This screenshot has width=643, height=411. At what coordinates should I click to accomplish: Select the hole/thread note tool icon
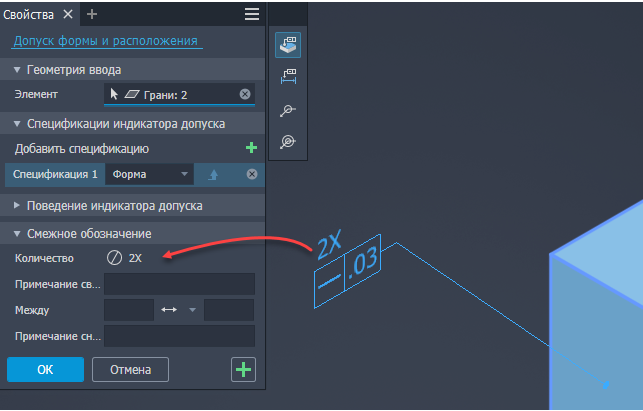click(288, 110)
